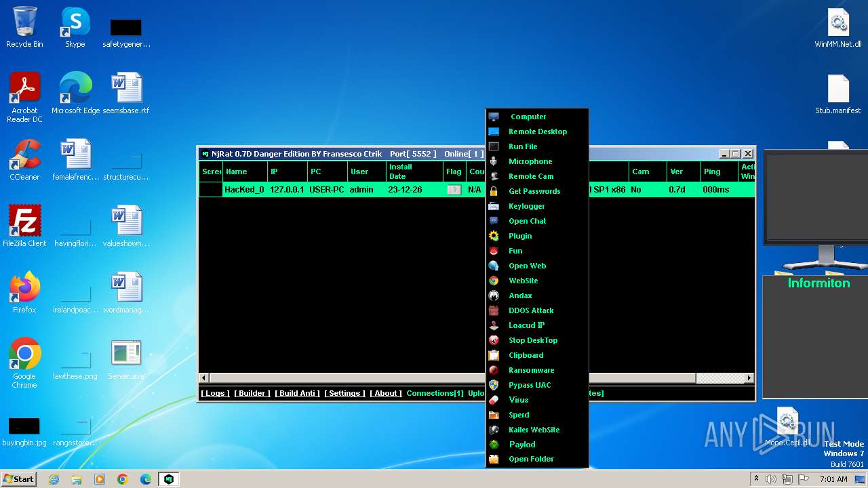
Task: Click the Run File icon in the menu
Action: pyautogui.click(x=494, y=146)
